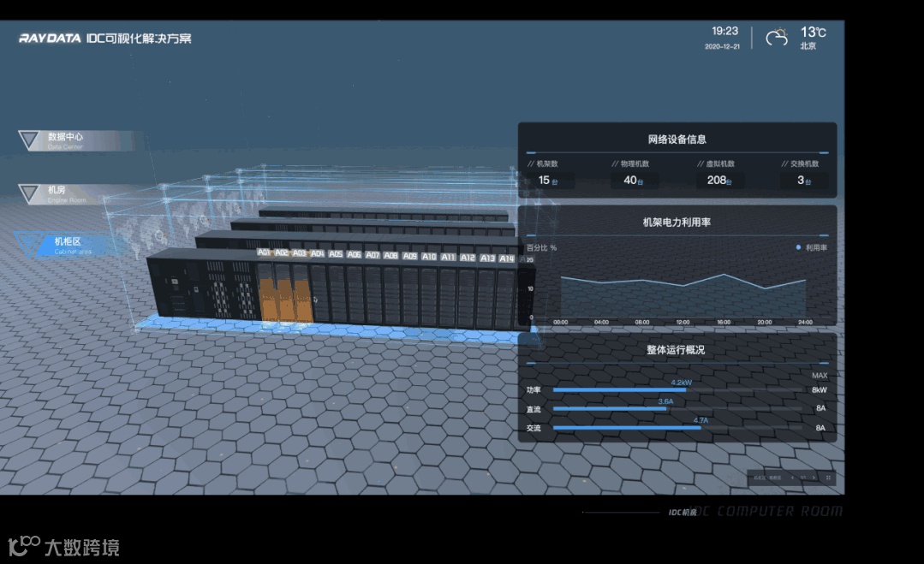Click the cloudy weather icon in header
The width and height of the screenshot is (924, 564).
[x=777, y=37]
